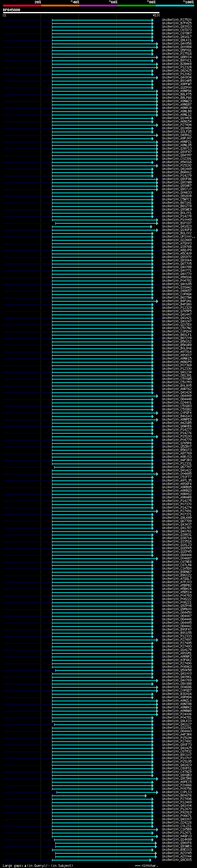197x868 pixels.
Task: Click the truncated UniRef100_UPI000.. label
Action: click(x=179, y=237)
